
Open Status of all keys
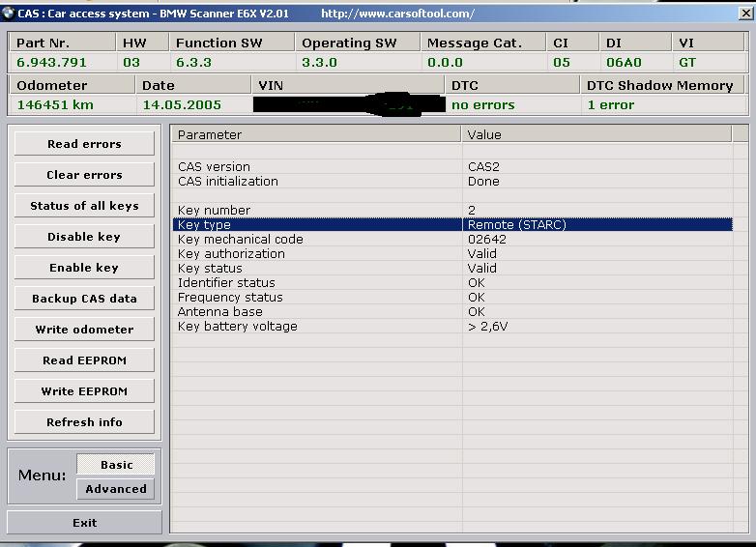[84, 206]
